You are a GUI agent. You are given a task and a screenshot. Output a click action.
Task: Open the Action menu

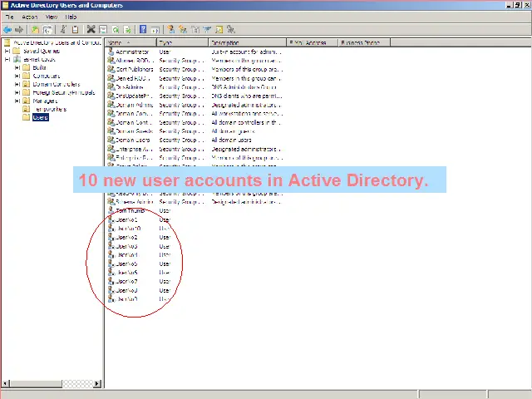pos(30,17)
